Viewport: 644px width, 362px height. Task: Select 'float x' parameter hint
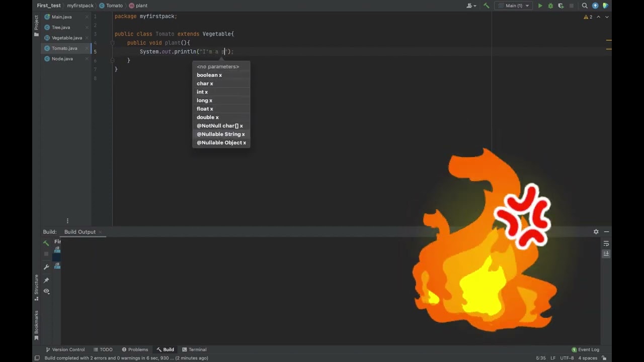pyautogui.click(x=221, y=109)
